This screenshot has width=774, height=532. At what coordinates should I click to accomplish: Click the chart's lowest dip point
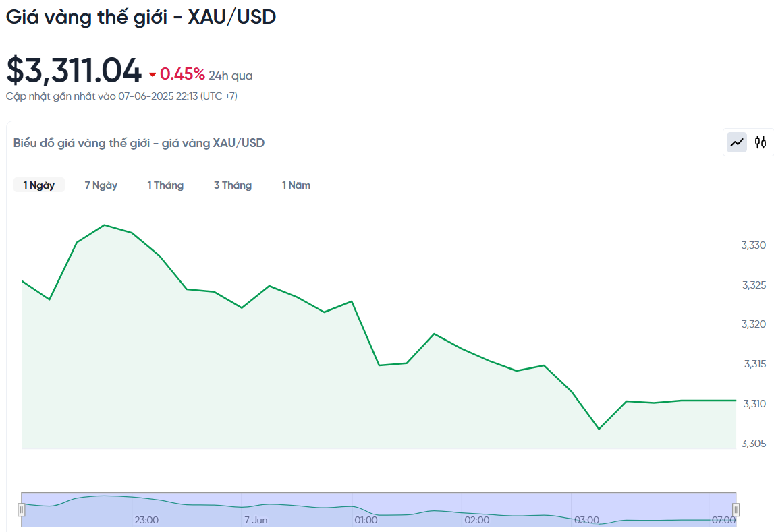tap(599, 429)
